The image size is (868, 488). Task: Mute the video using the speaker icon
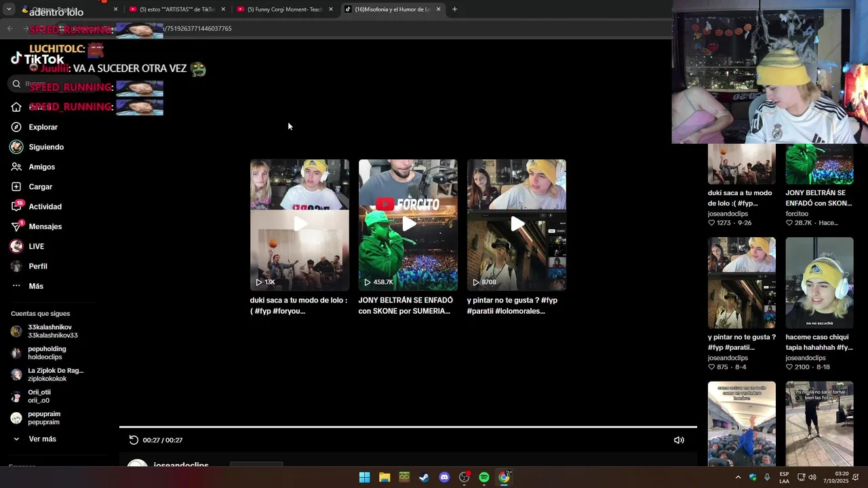(679, 440)
